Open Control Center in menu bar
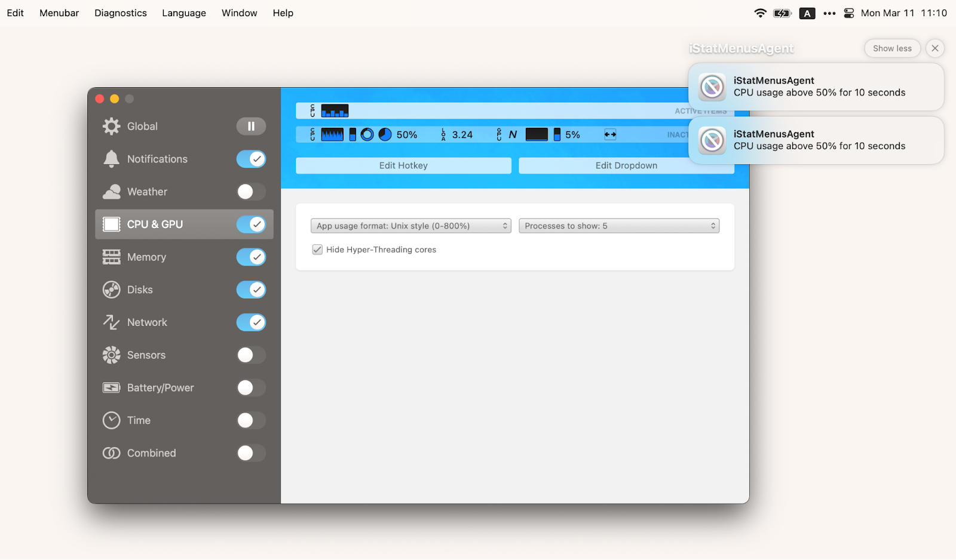 tap(849, 13)
